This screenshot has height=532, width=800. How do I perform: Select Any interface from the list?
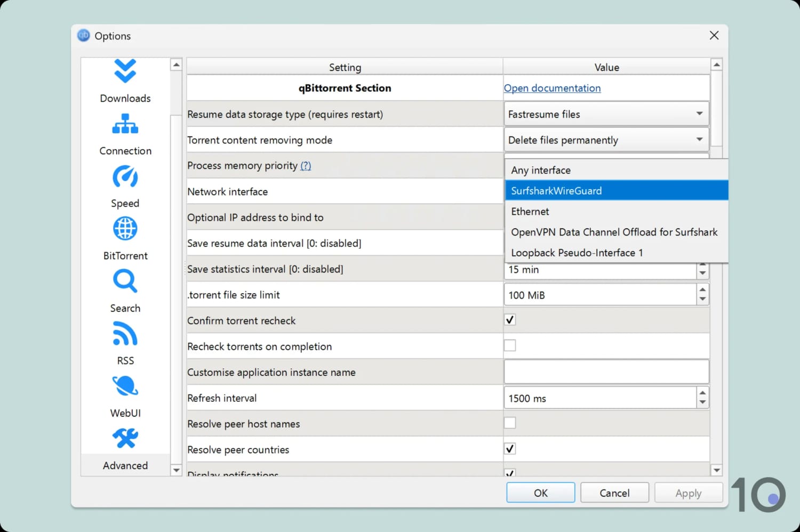point(617,170)
